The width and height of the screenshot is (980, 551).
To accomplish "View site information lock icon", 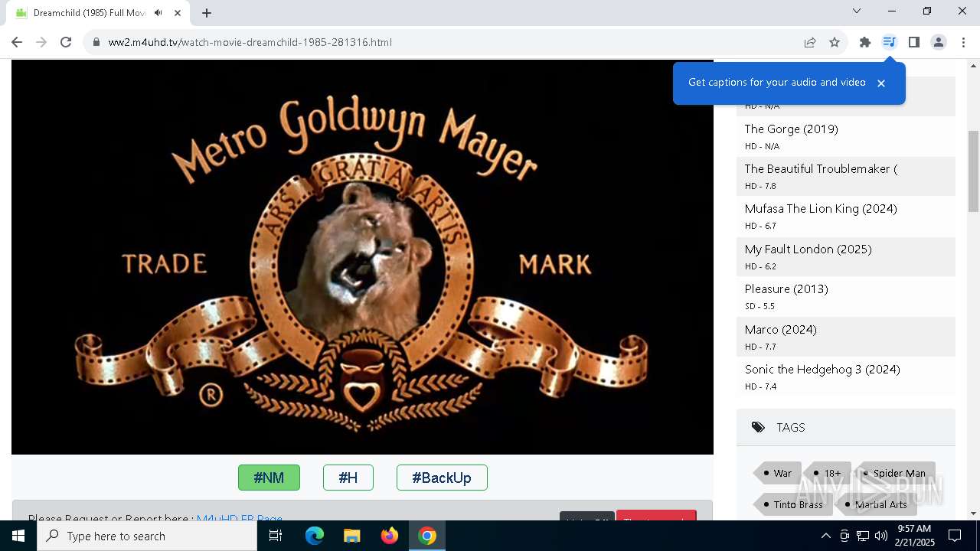I will [x=96, y=42].
